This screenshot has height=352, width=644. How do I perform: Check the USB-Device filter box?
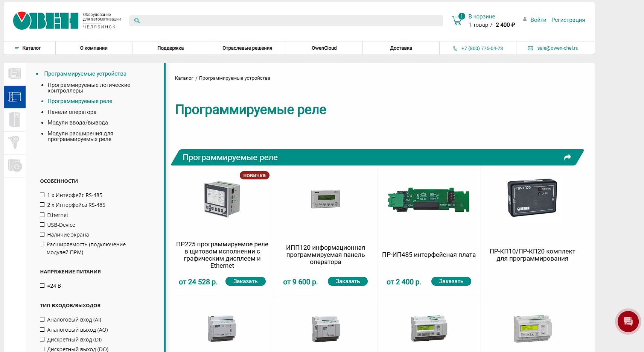(42, 225)
